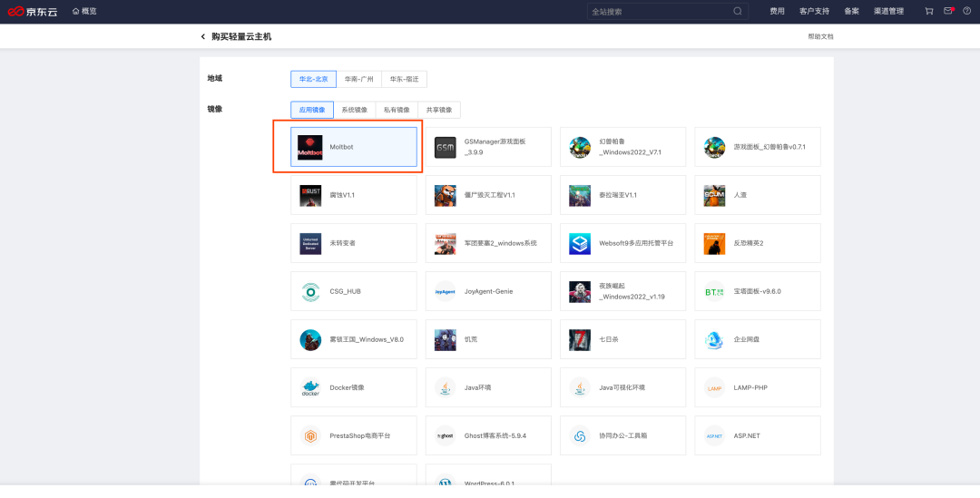Click the magnifier search icon
Viewport: 980px width, 498px height.
pyautogui.click(x=738, y=11)
